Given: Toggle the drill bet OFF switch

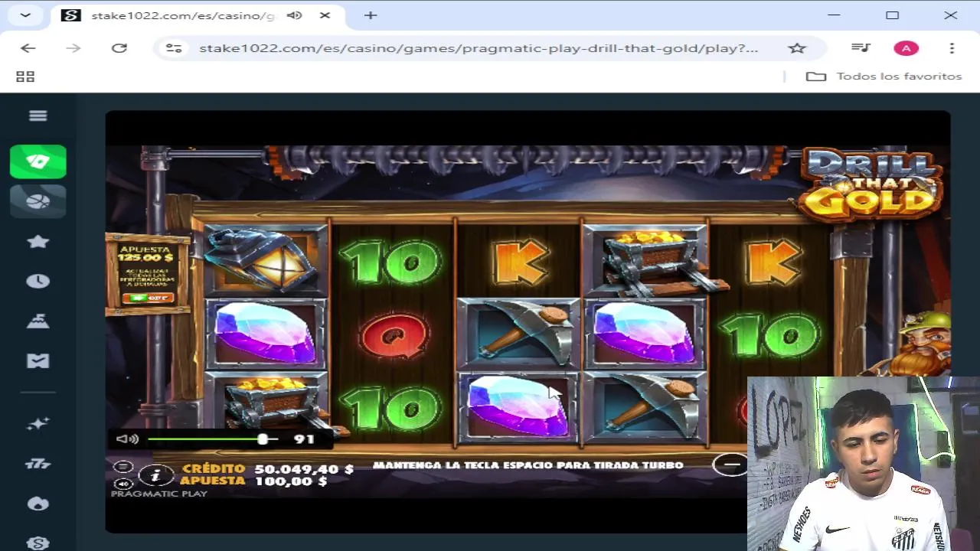Looking at the screenshot, I should pyautogui.click(x=147, y=298).
